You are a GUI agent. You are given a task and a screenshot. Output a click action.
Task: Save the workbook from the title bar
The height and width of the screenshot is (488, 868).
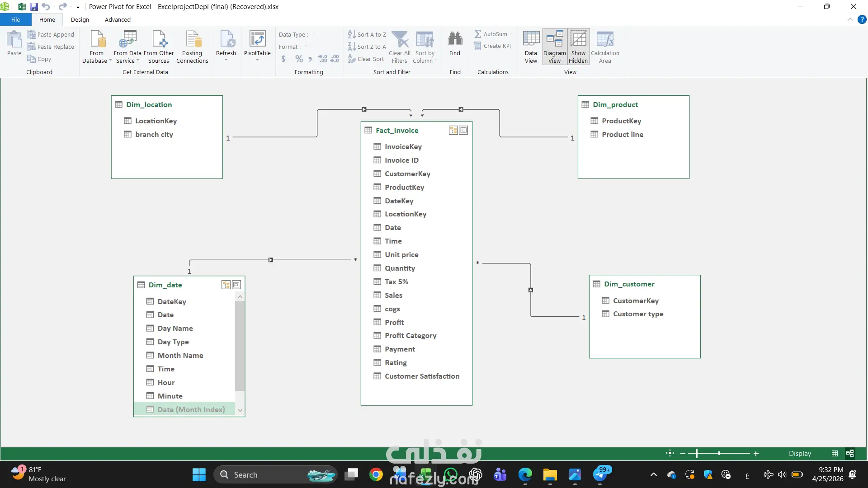(x=34, y=7)
